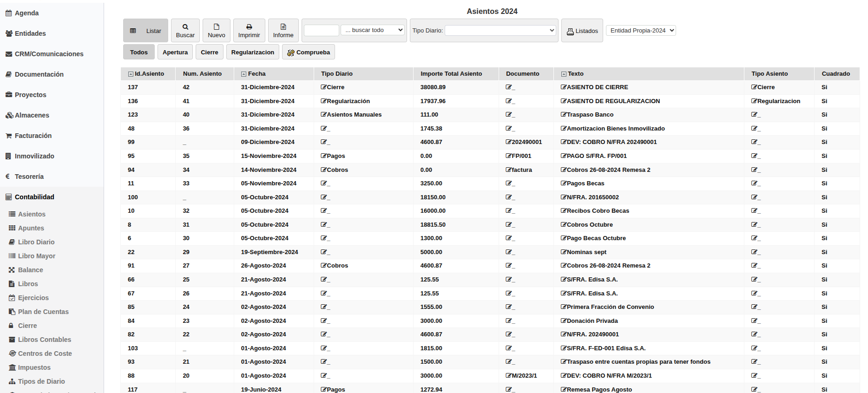
Task: Click the Nuevo new document icon
Action: (x=216, y=27)
